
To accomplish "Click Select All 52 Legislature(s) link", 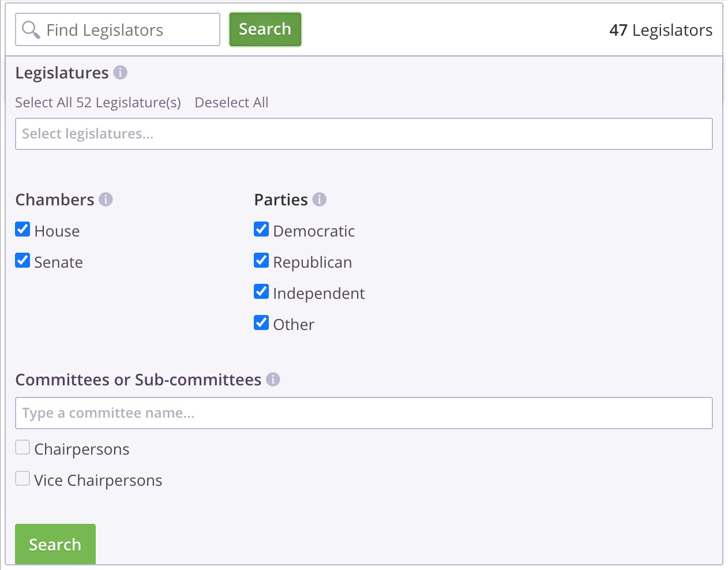I will click(x=98, y=103).
